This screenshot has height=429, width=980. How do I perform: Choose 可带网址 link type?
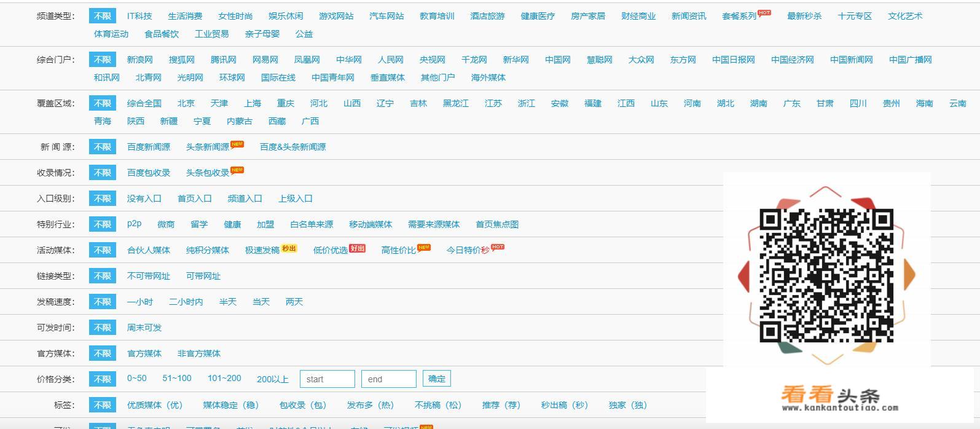tap(203, 276)
